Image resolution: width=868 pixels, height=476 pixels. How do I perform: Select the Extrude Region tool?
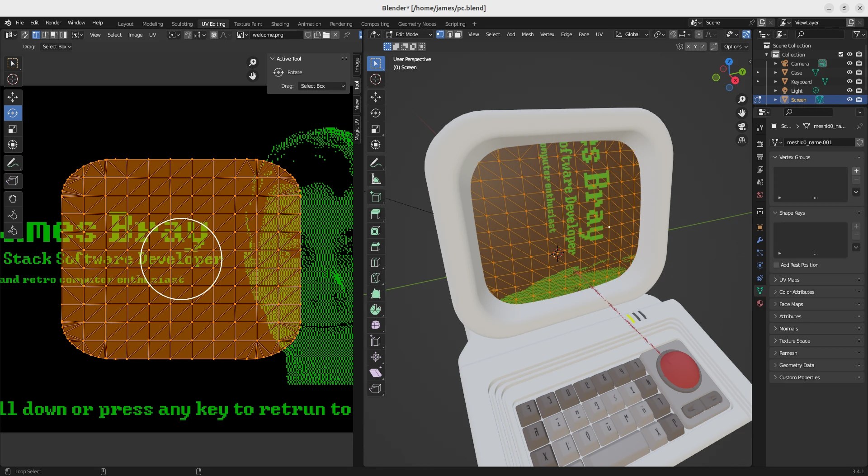tap(376, 214)
